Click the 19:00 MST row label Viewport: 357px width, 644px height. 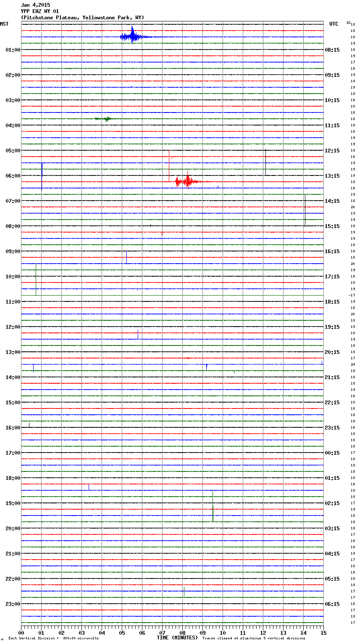13,503
